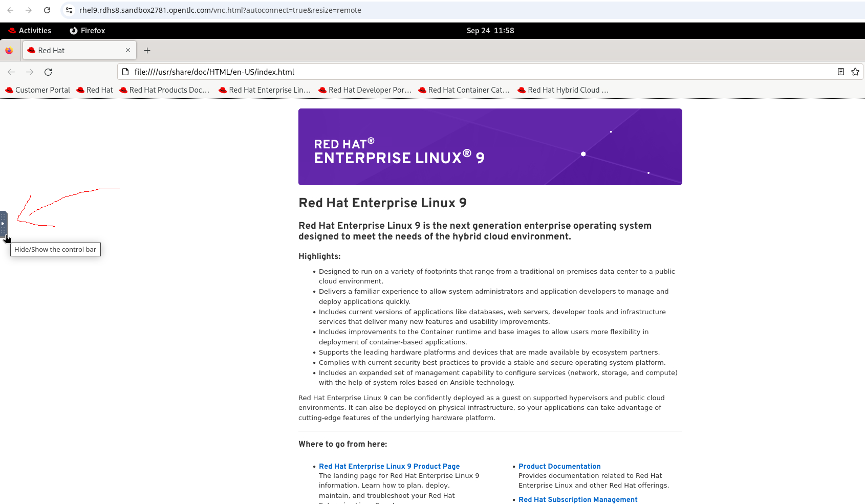Open the clock showing Sep 24 11:58
This screenshot has height=504, width=865.
pyautogui.click(x=490, y=31)
